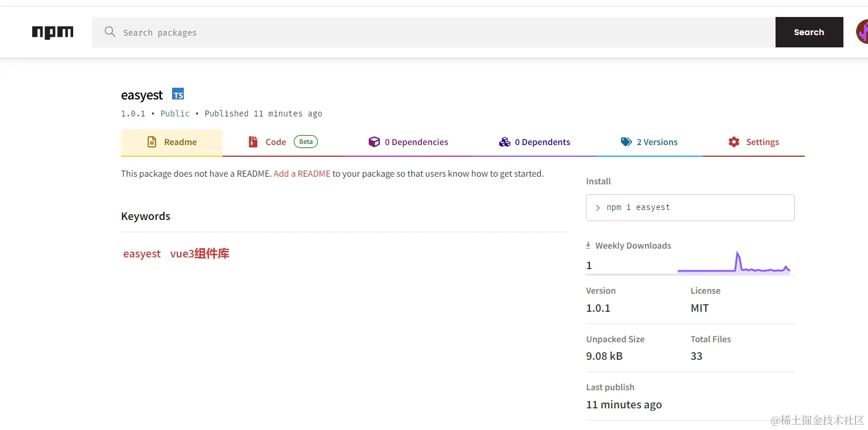Click the weekly downloads sparkline chart
Viewport: 868px width, 430px height.
click(734, 263)
